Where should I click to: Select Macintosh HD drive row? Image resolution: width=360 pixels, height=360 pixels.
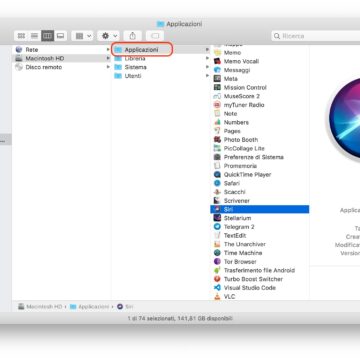(61, 58)
